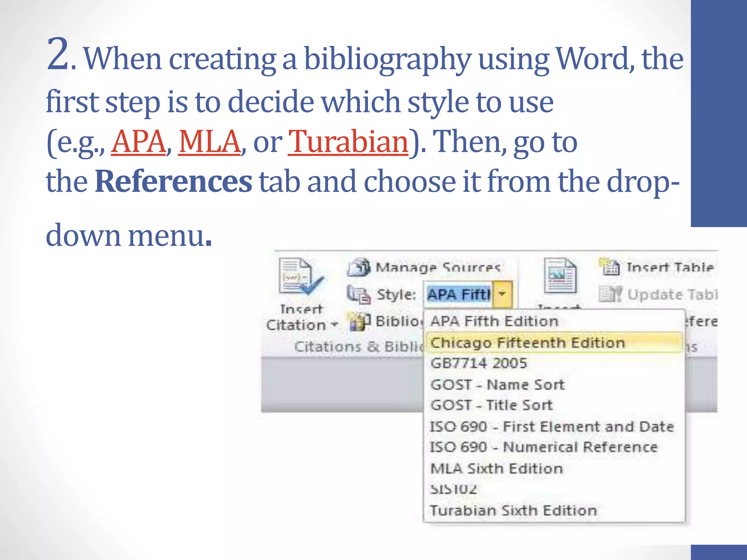Select Turabian Sixth Edition style
Viewport: 747px width, 560px height.
coord(513,510)
